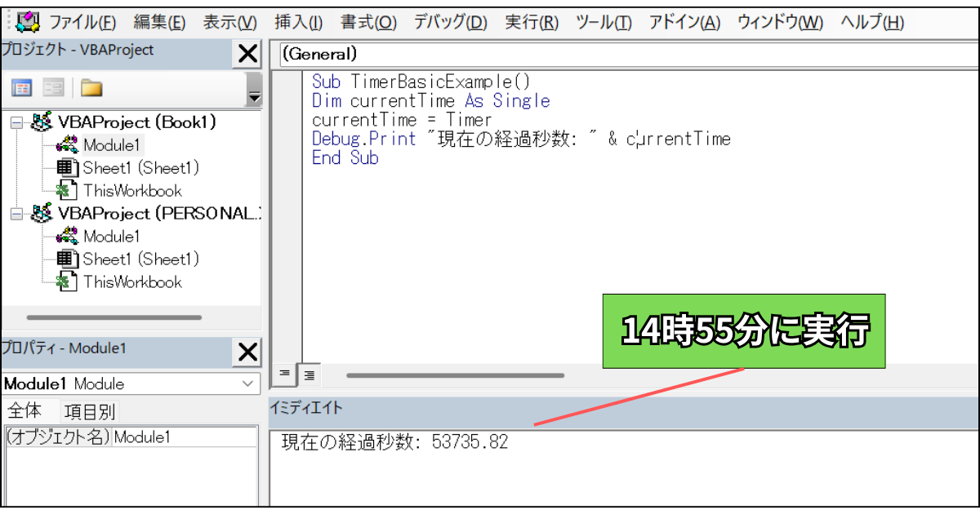Screen dimensions: 980x514
Task: Select Module1 under VBAProject (Book1)
Action: (113, 145)
